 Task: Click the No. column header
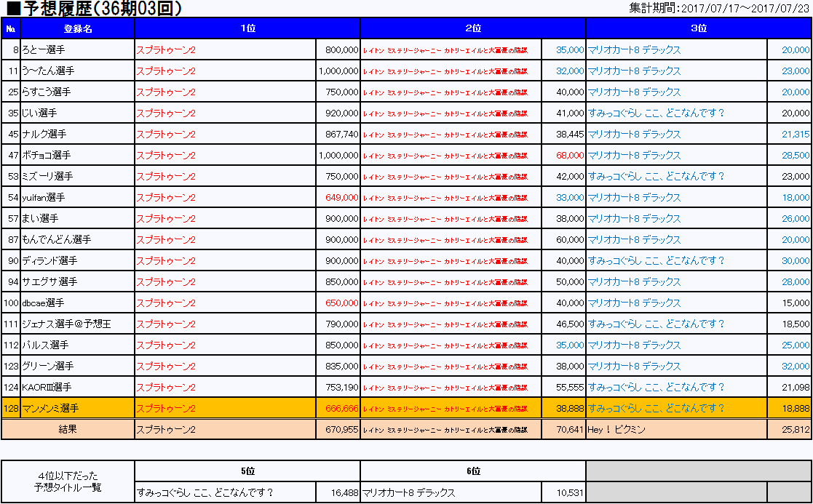(11, 29)
